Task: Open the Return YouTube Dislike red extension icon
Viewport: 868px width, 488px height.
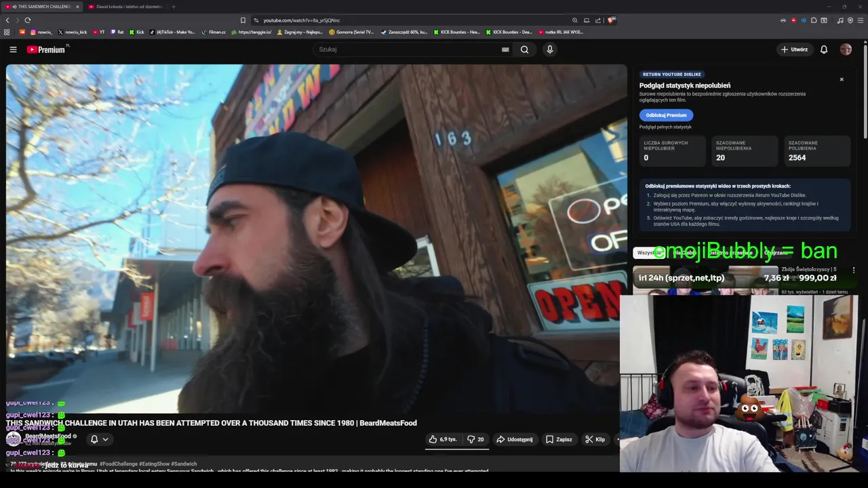Action: (x=793, y=20)
